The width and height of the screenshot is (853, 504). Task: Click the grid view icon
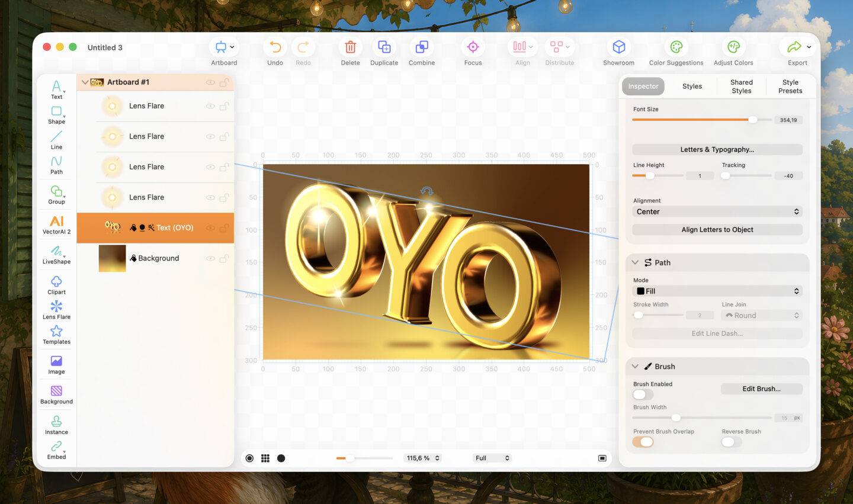click(x=265, y=458)
